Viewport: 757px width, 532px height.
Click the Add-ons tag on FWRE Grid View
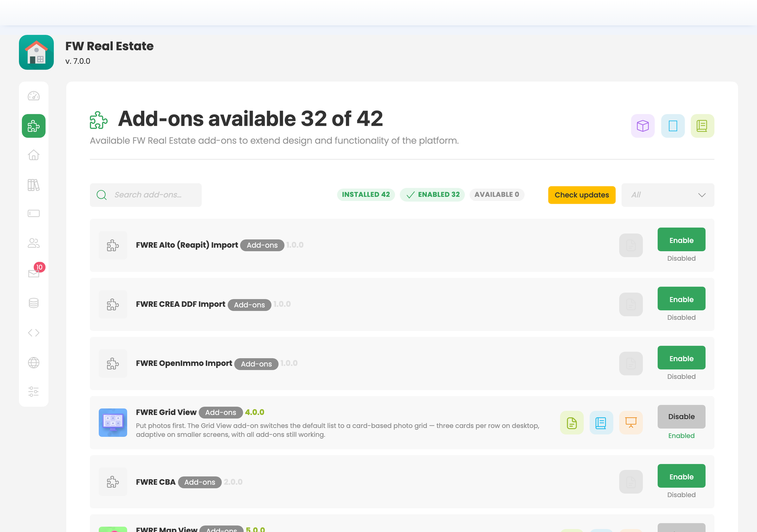221,413
